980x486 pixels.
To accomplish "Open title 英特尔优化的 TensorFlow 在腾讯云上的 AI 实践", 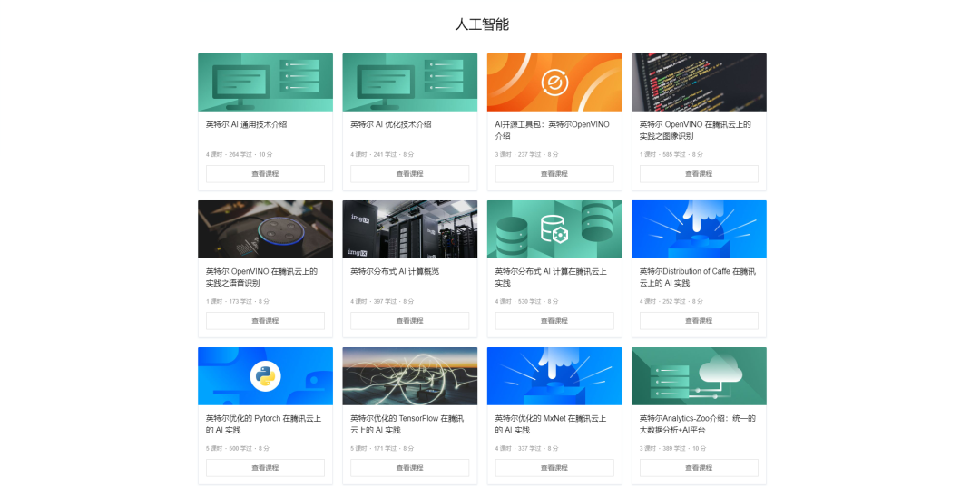I will pyautogui.click(x=407, y=423).
